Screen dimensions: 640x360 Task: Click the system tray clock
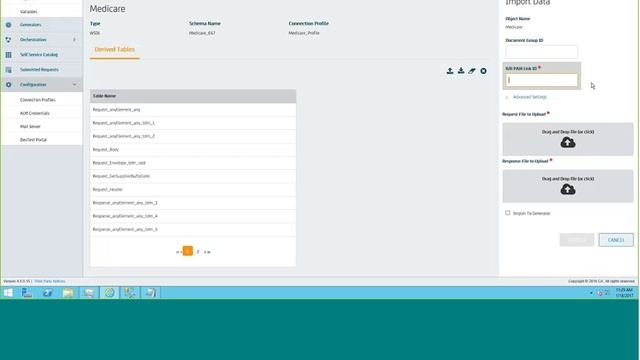tap(624, 292)
